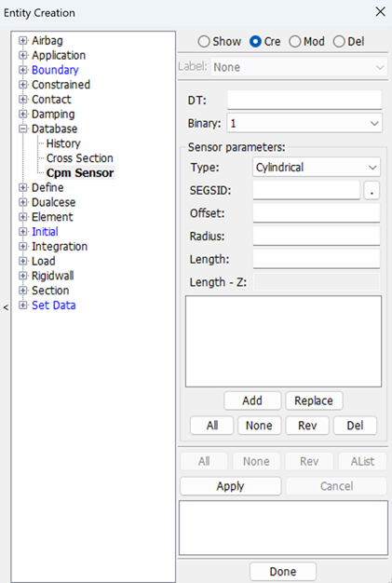
Task: Expand the Set Data node
Action: [23, 305]
